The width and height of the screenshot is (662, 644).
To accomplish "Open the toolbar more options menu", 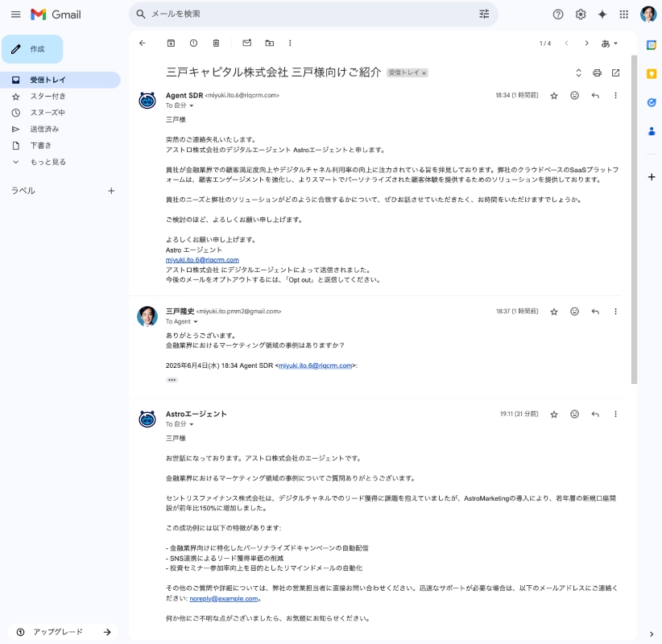I will click(290, 43).
